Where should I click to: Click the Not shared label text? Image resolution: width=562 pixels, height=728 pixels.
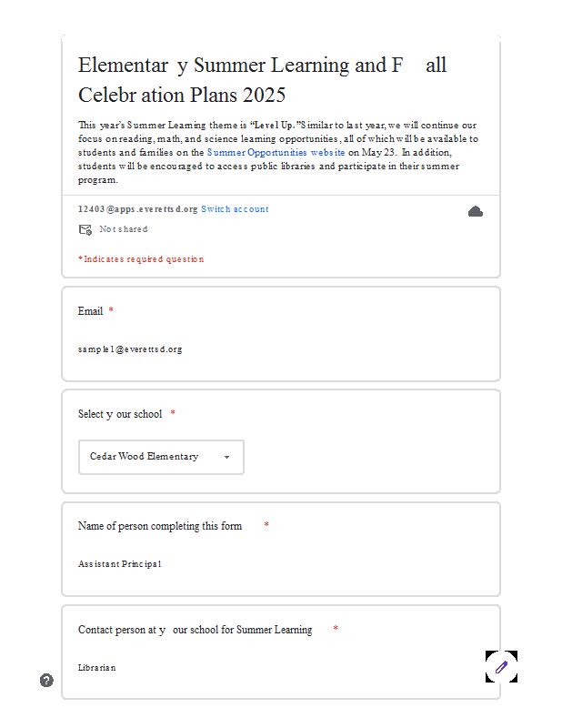coord(124,229)
